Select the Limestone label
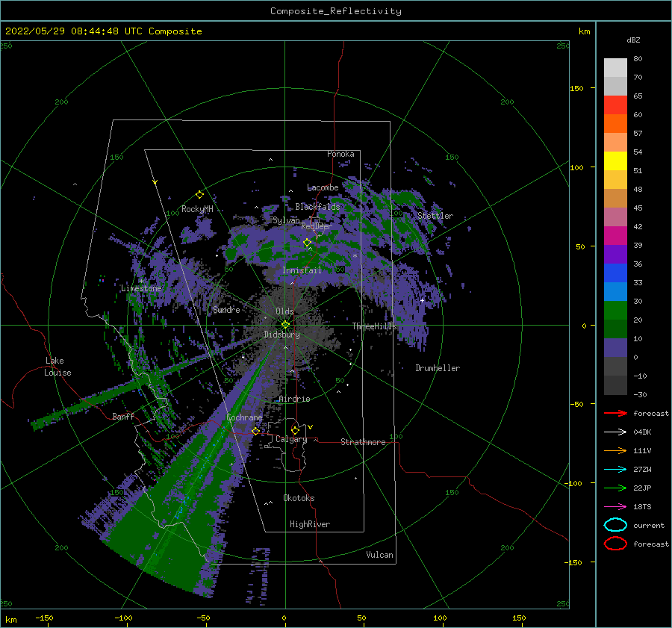This screenshot has width=672, height=628. 141,288
